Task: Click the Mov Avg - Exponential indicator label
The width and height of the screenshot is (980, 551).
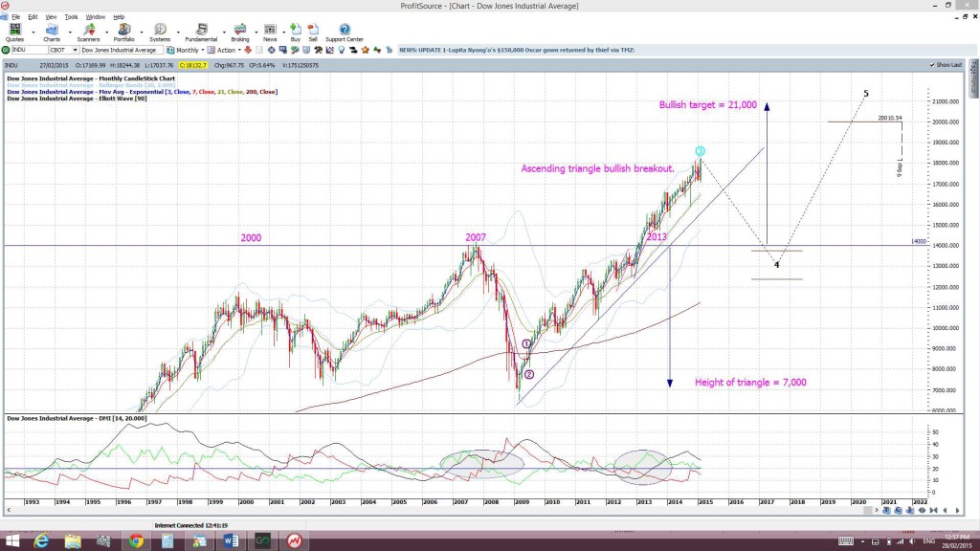Action: point(142,92)
